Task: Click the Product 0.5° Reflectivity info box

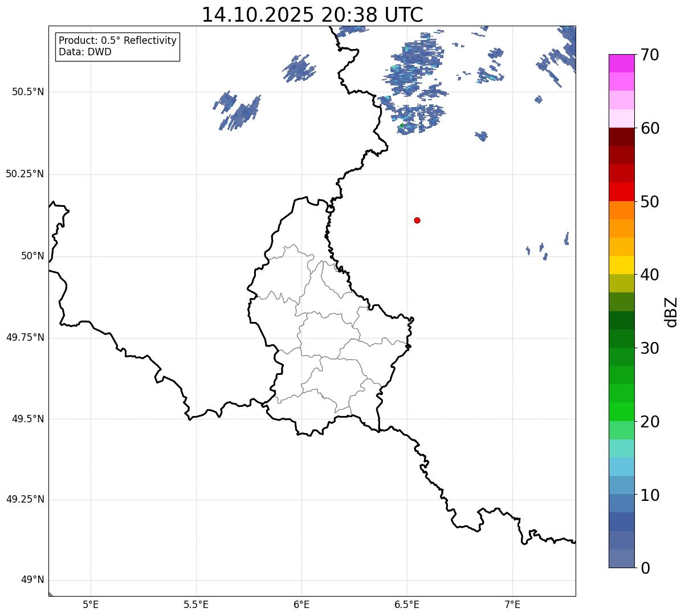Action: (x=117, y=47)
